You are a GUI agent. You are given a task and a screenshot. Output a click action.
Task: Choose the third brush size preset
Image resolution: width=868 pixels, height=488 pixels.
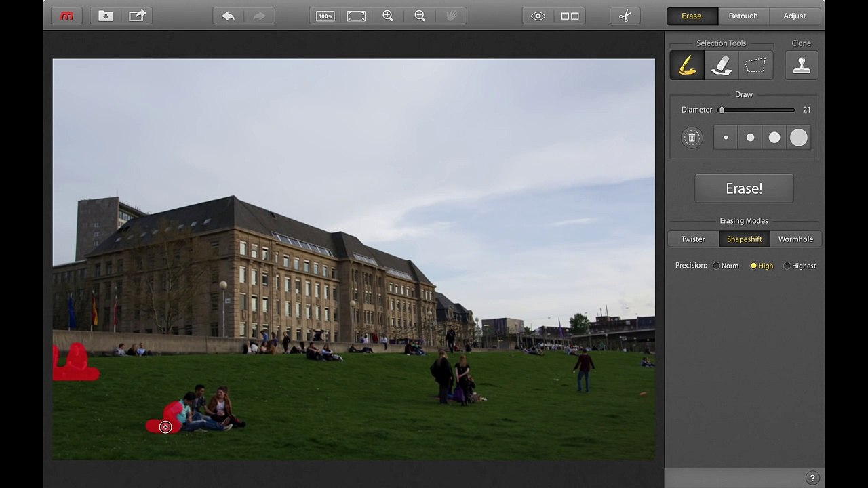click(x=774, y=138)
